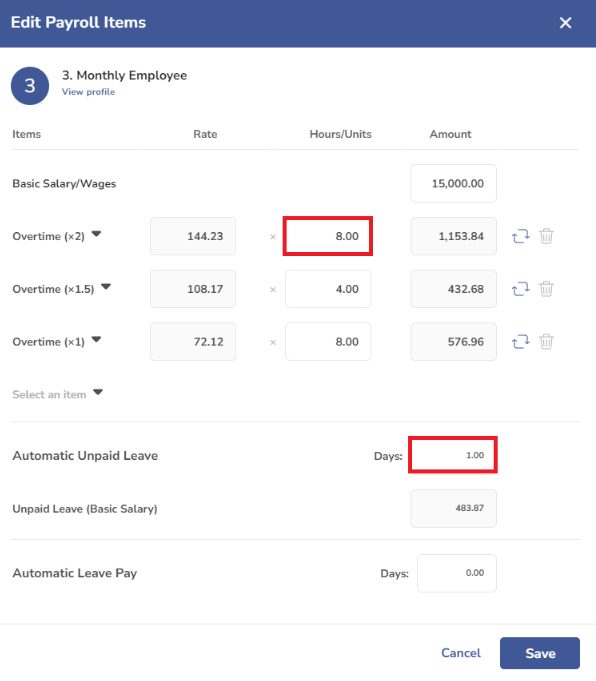Image resolution: width=596 pixels, height=681 pixels.
Task: Open the Overtime (×1.5) item dropdown
Action: pos(106,287)
